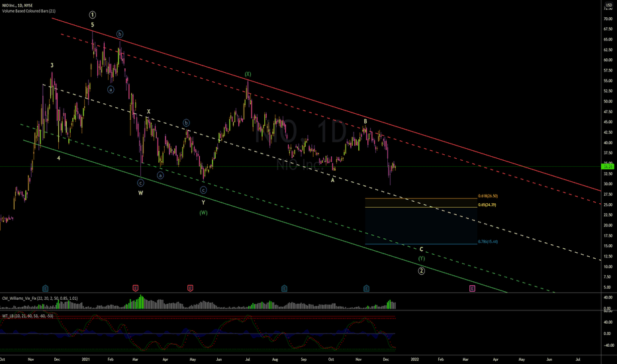Click the CM_Williams_Vix_Fix indicator legend
The width and height of the screenshot is (617, 364).
[x=40, y=298]
